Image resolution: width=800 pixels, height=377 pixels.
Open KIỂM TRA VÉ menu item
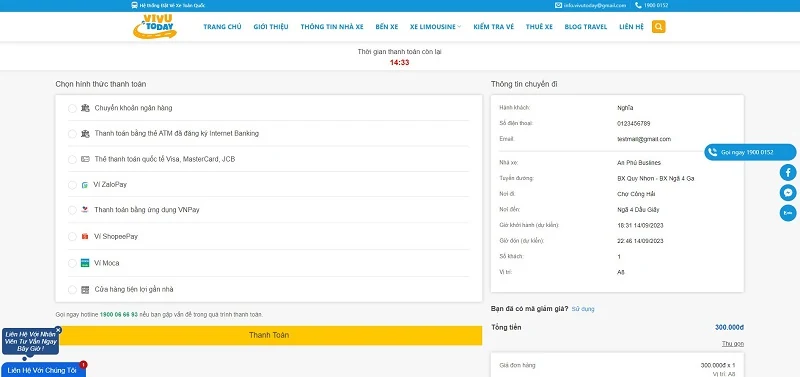click(493, 27)
